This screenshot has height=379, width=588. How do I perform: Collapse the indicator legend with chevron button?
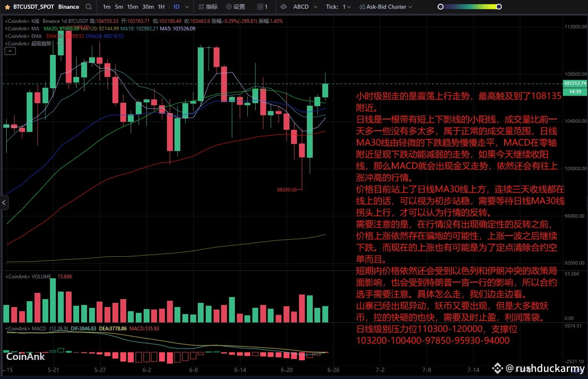coord(10,51)
